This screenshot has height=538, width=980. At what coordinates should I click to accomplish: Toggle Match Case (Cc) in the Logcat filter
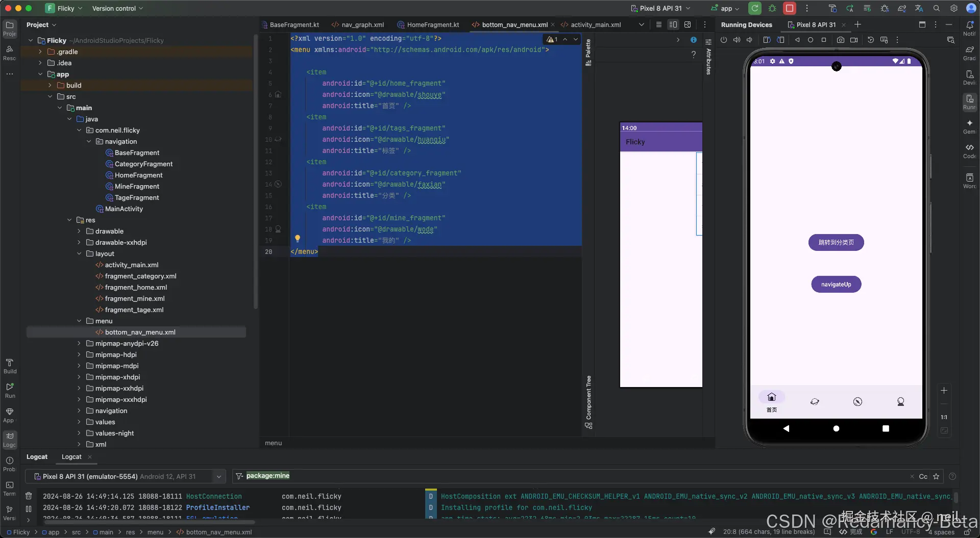(923, 476)
